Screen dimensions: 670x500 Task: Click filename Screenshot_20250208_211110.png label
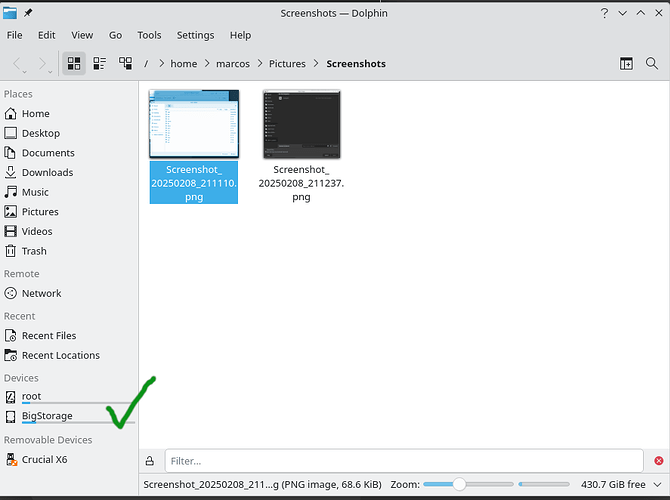click(x=194, y=183)
